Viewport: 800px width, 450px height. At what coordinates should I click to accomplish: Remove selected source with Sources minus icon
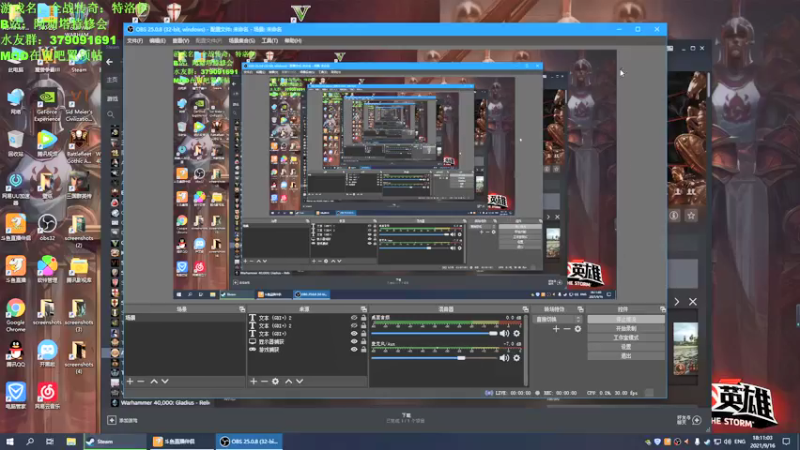(x=264, y=381)
